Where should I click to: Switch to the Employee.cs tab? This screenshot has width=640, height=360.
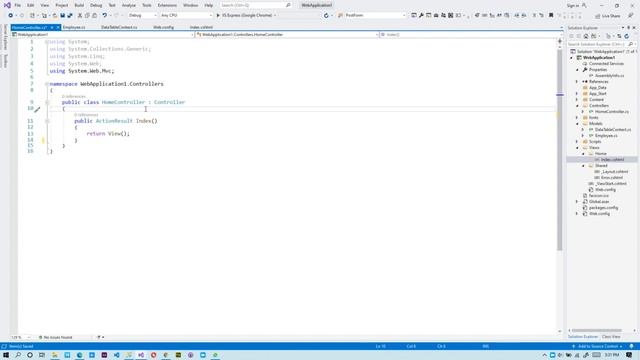pos(74,27)
